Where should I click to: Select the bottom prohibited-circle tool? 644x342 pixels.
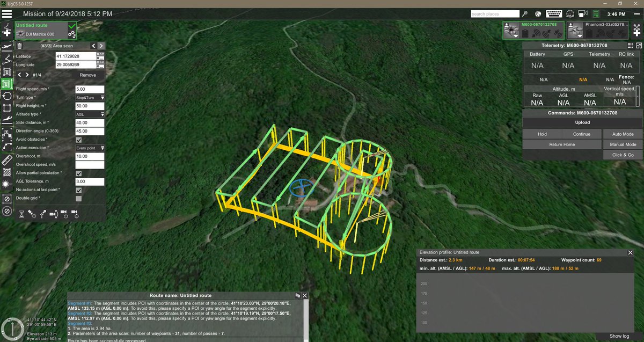(x=6, y=212)
